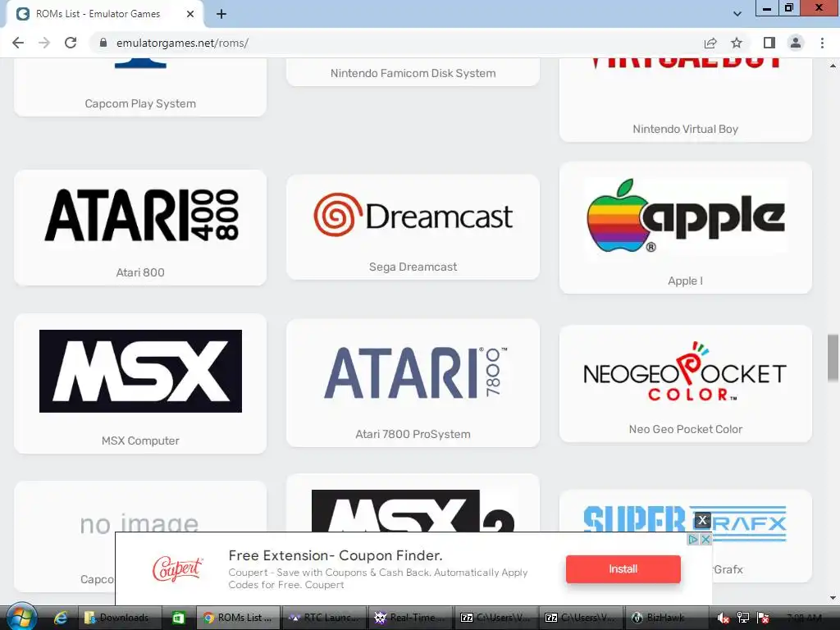
Task: Click the scrollbar up arrow
Action: tap(833, 66)
